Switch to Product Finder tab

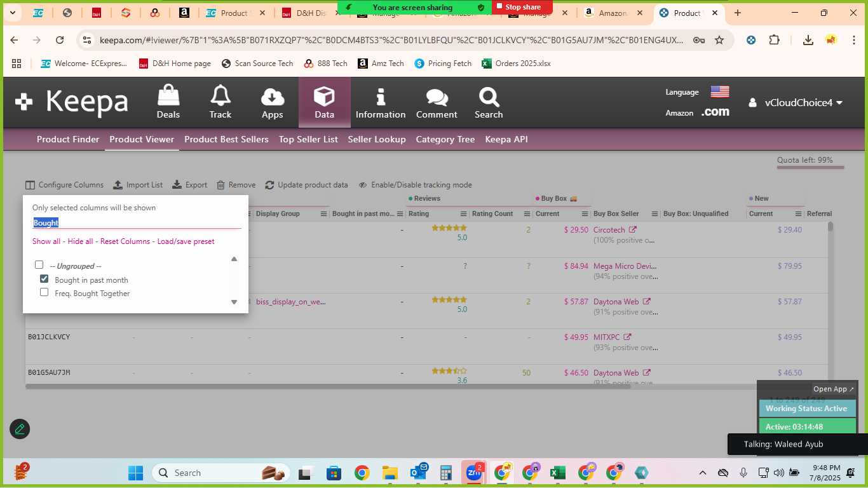point(68,139)
